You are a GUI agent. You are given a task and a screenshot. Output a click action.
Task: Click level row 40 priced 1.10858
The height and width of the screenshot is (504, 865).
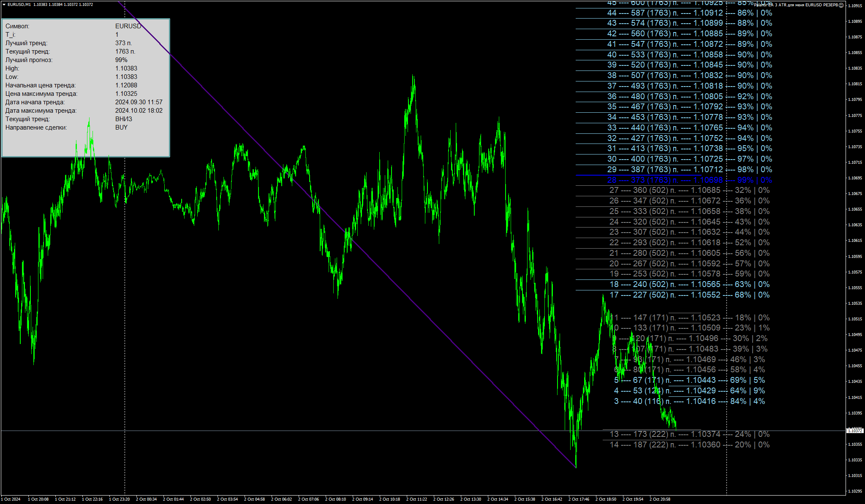[x=690, y=55]
